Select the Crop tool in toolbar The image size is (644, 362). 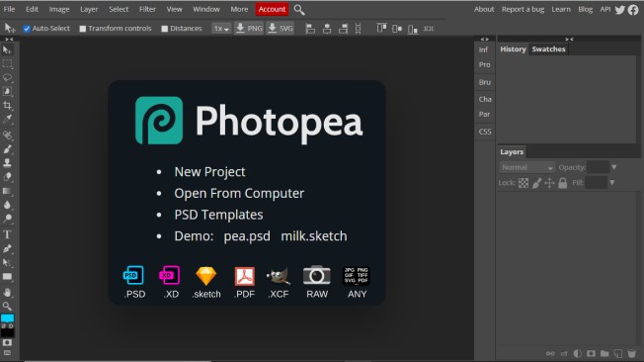pos(7,105)
